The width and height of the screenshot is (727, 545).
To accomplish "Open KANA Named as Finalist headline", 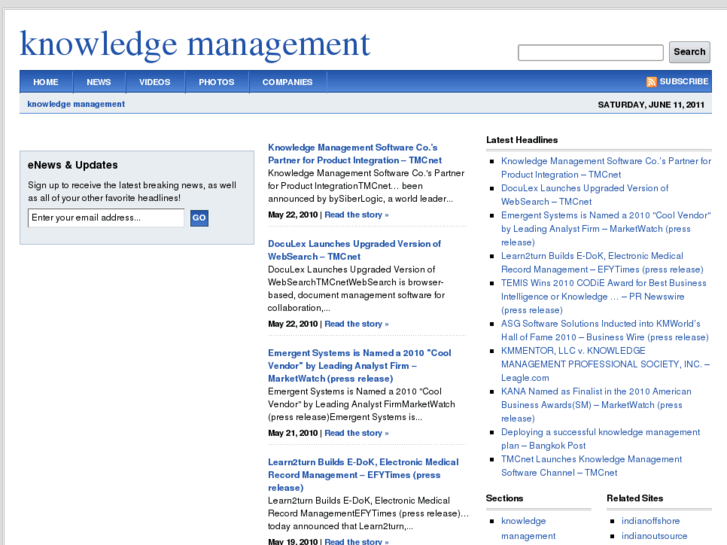I will coord(596,405).
